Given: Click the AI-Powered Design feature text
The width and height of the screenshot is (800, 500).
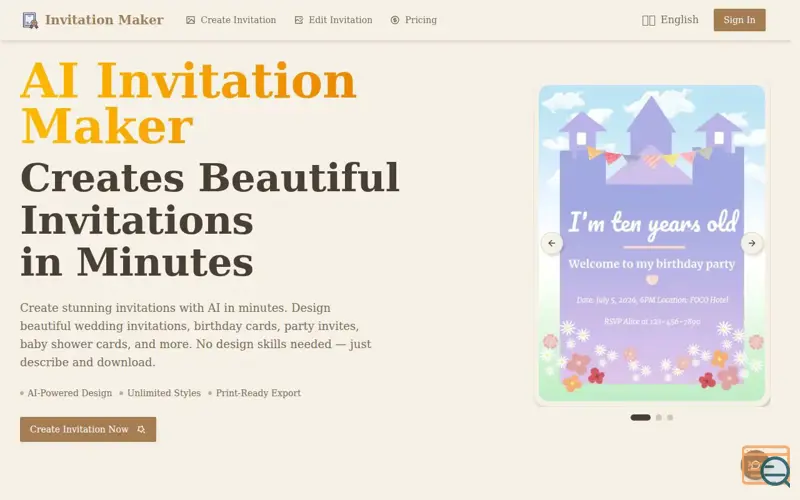Looking at the screenshot, I should click(x=69, y=393).
